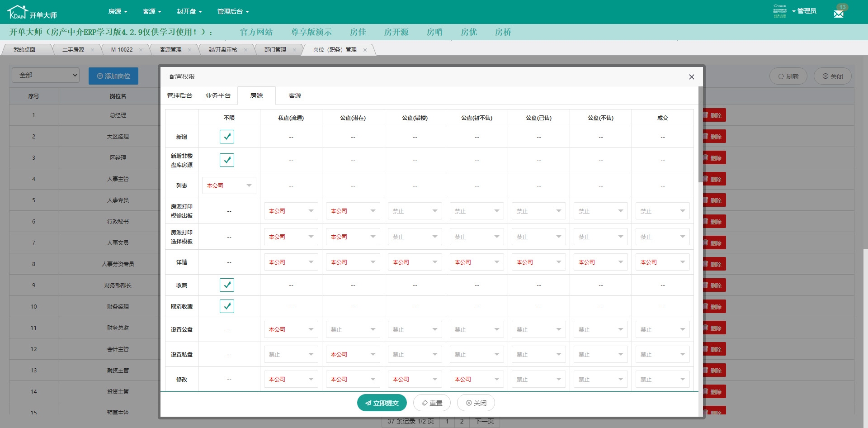The width and height of the screenshot is (868, 428).
Task: Click the 删除 button for row 财务总监
Action: (714, 328)
